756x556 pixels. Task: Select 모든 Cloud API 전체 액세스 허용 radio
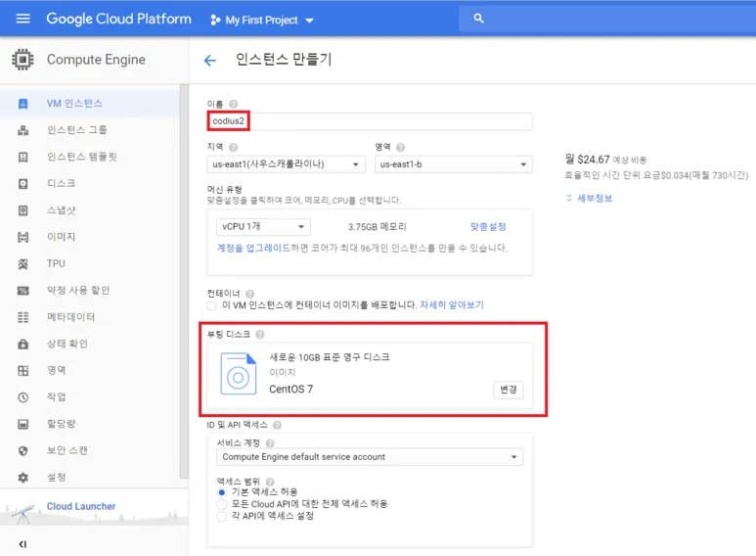tap(221, 504)
